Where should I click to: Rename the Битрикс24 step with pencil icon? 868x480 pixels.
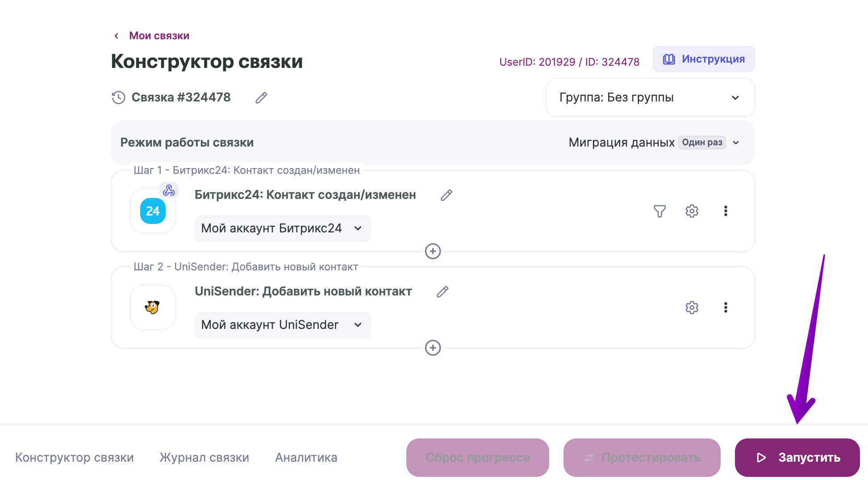click(x=447, y=195)
